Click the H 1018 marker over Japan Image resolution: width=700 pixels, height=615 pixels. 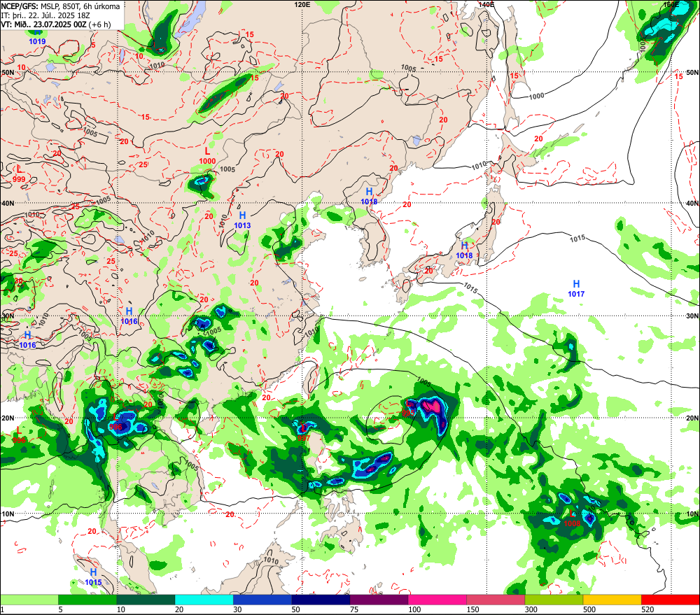tap(464, 250)
